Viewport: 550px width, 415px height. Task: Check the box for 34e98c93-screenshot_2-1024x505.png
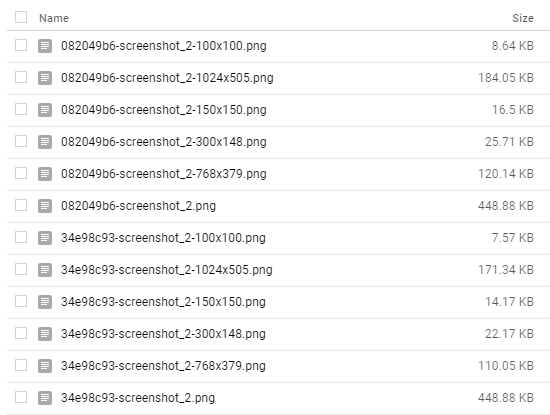[x=21, y=269]
